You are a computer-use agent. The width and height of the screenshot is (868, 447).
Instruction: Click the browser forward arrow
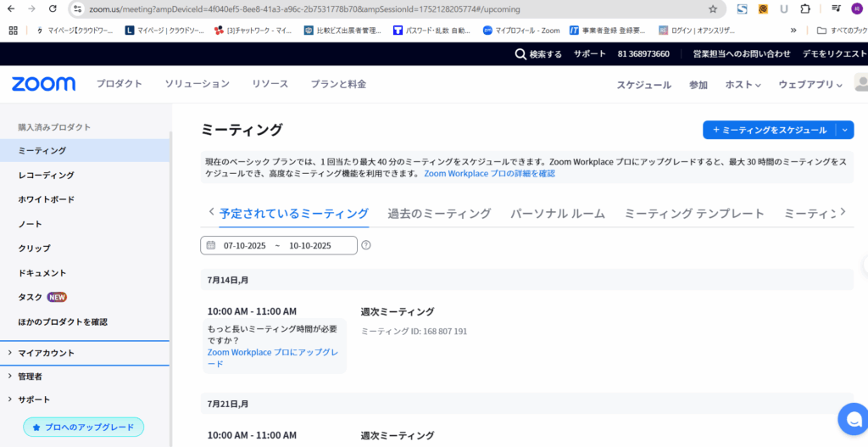[x=31, y=8]
